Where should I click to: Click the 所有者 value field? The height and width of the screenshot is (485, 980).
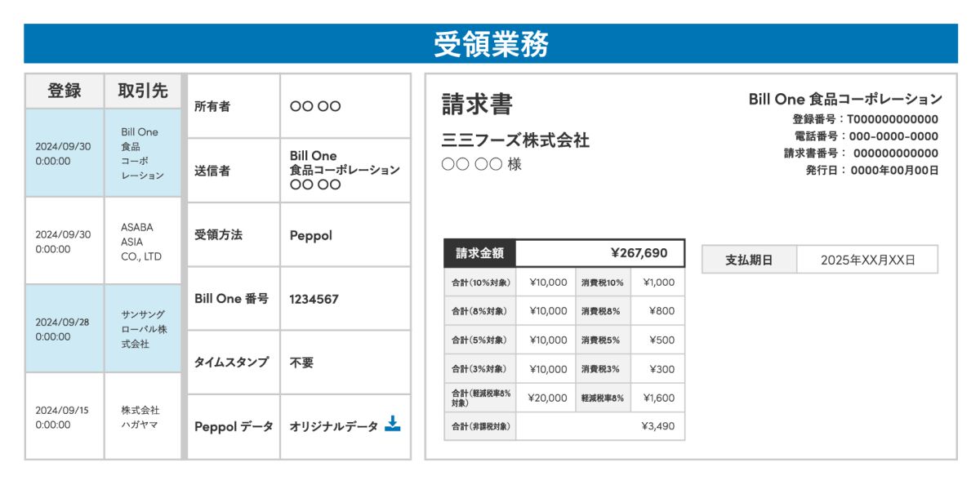point(345,106)
